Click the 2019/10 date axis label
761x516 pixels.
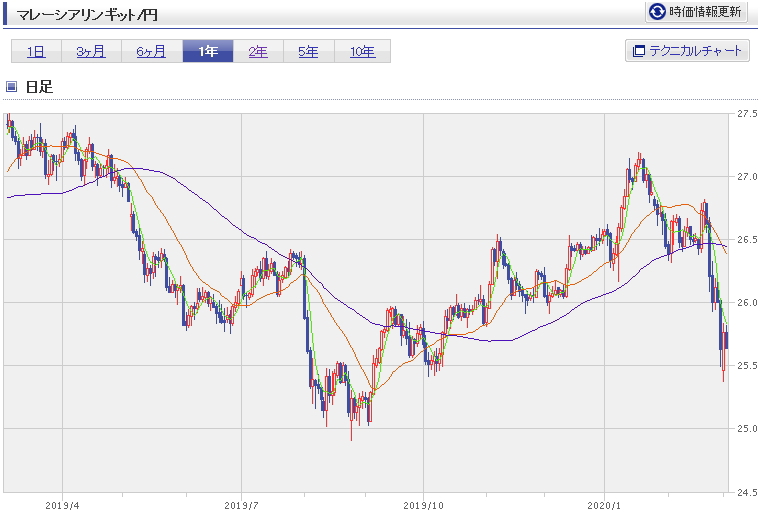click(x=423, y=506)
